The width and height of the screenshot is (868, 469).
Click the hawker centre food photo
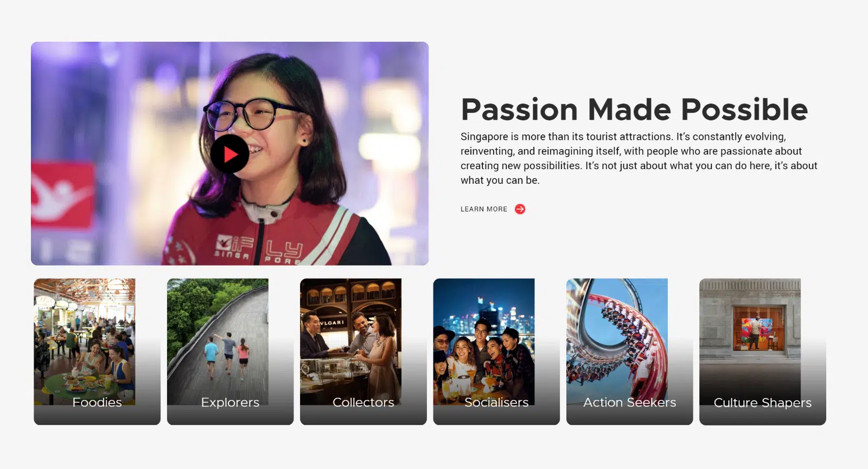point(85,342)
